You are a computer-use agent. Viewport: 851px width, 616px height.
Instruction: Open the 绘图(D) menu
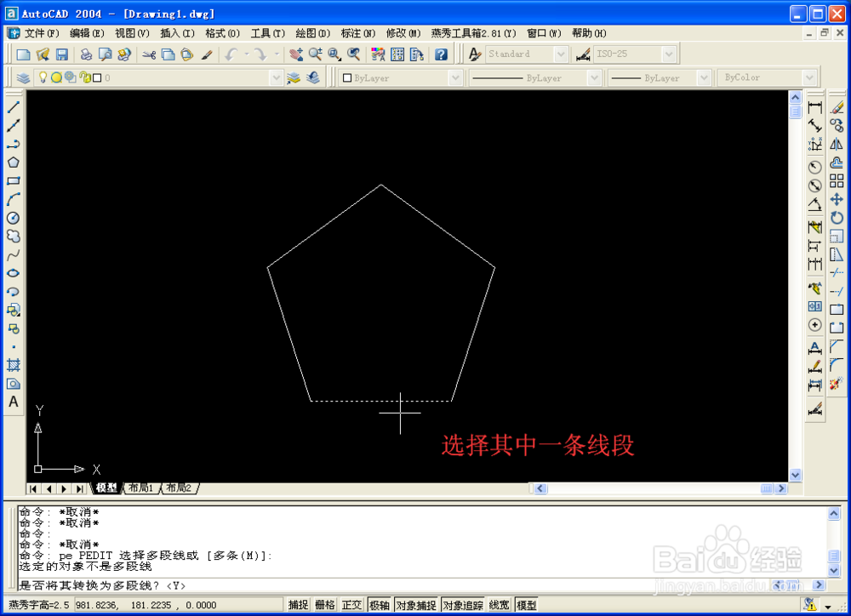[x=312, y=33]
